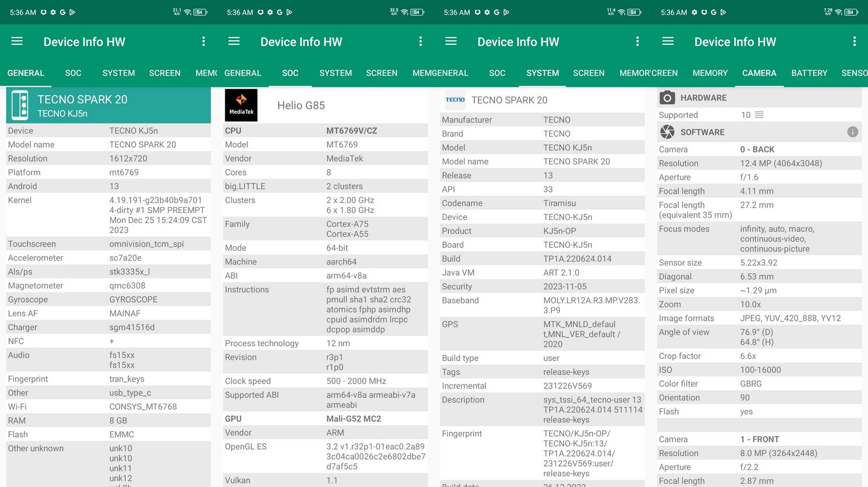Select the Clock speed 500 - 2000 MHz row

pos(325,381)
